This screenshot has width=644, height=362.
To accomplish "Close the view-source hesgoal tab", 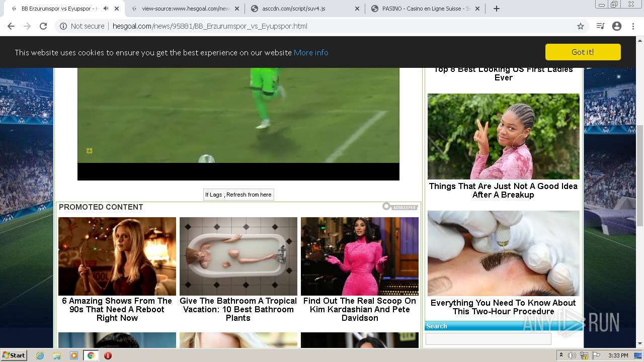I will (237, 9).
